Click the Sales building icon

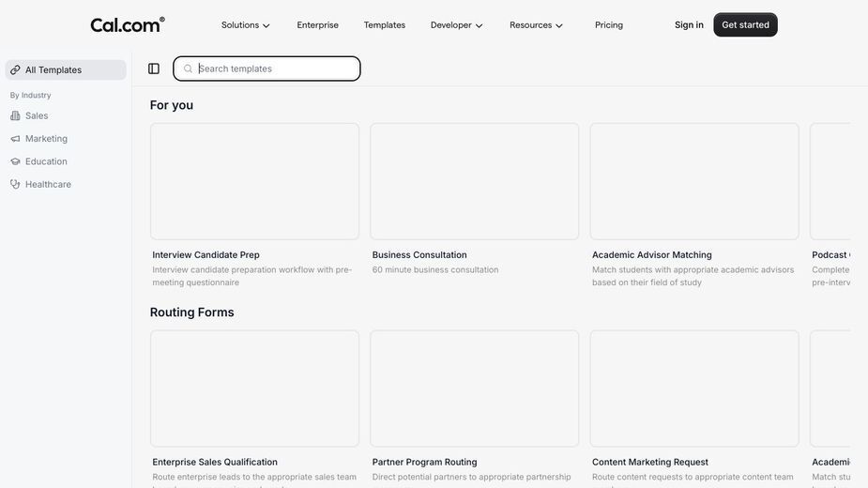coord(15,115)
